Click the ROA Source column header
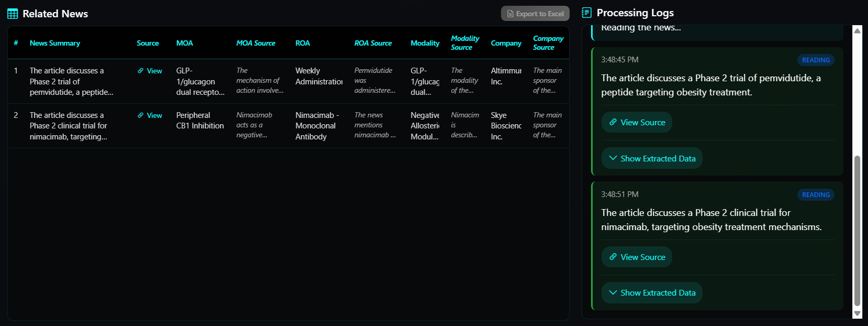This screenshot has width=868, height=326. 373,43
